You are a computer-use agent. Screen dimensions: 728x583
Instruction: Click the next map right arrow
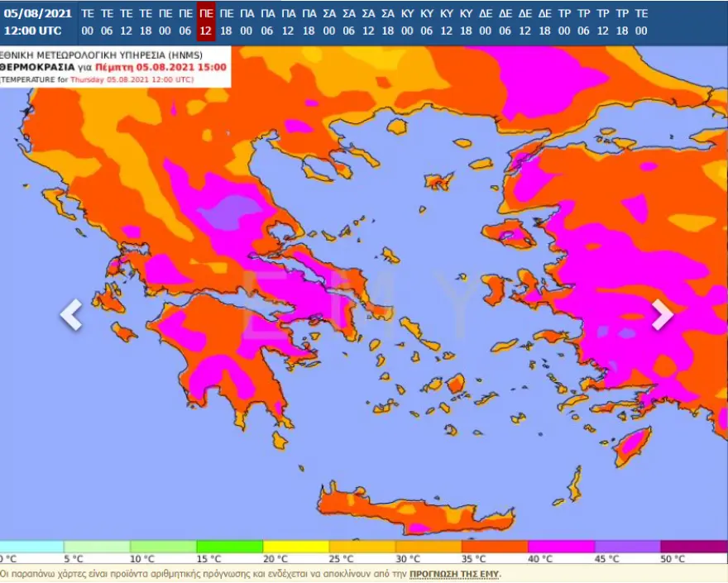coord(662,314)
